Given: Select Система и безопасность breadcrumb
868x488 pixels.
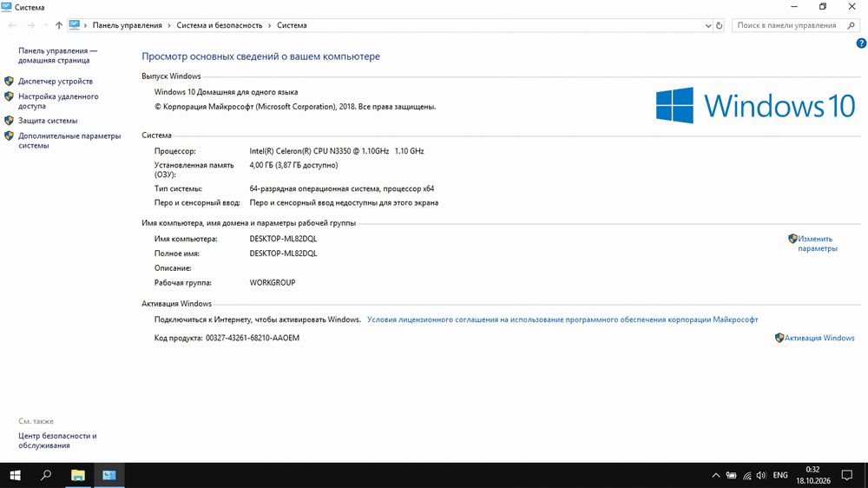Looking at the screenshot, I should [220, 25].
